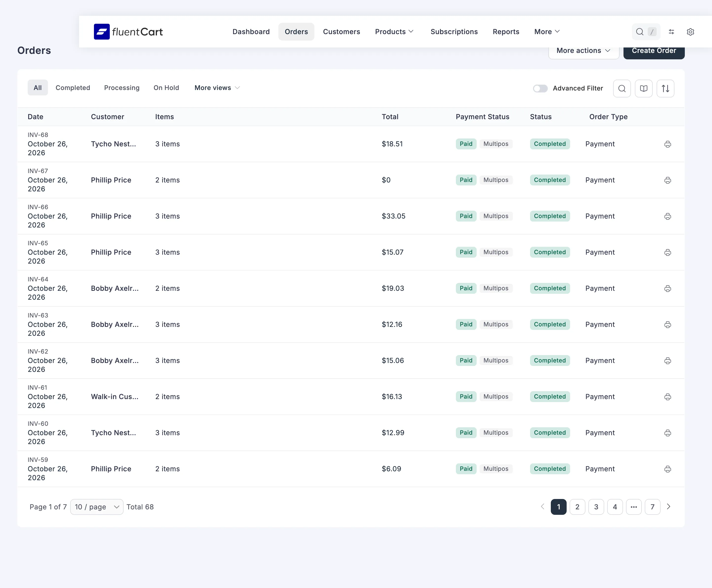Click Paid badge on INV-65 row
Image resolution: width=712 pixels, height=588 pixels.
pos(466,252)
